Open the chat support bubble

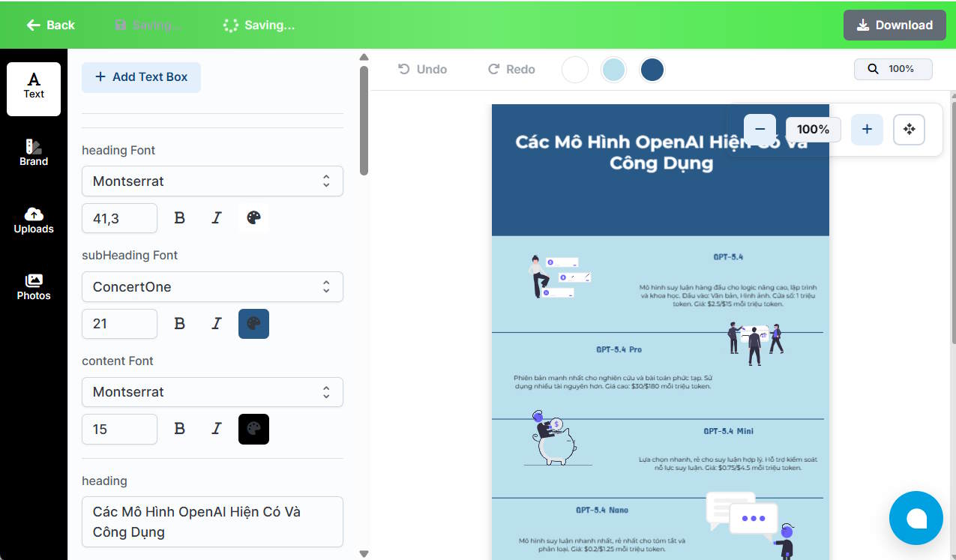[916, 517]
